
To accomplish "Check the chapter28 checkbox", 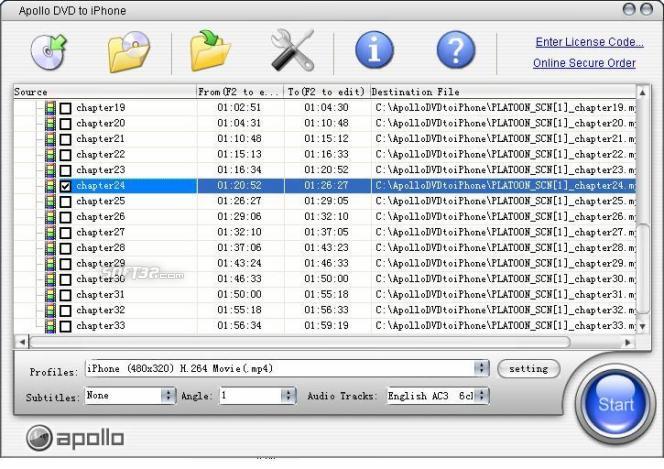I will pos(65,248).
